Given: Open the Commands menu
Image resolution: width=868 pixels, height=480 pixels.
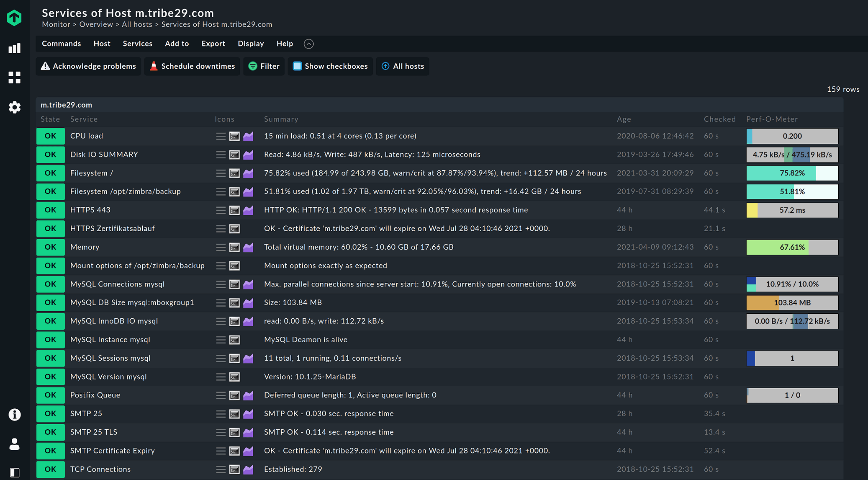Looking at the screenshot, I should coord(61,44).
